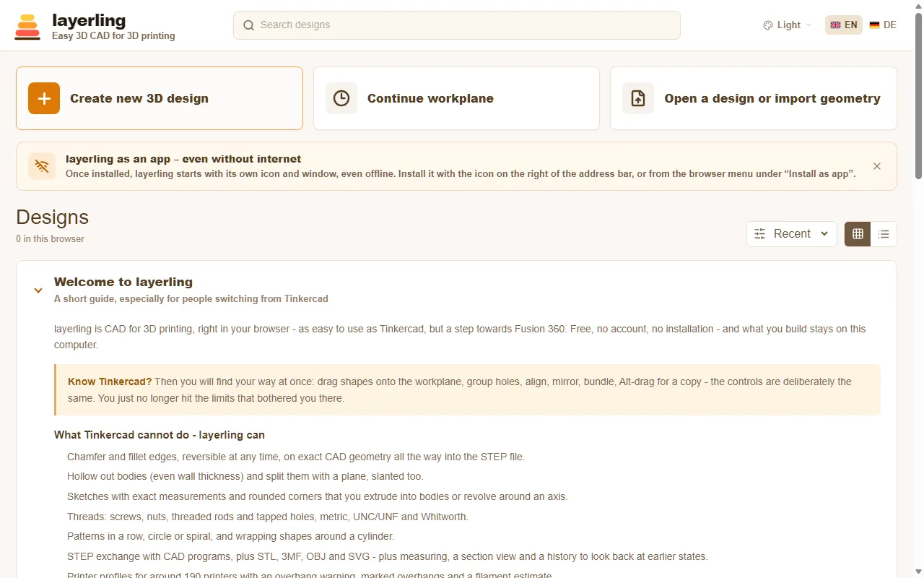Click the "Welcome to layerling" heading
Image resolution: width=924 pixels, height=578 pixels.
click(123, 282)
